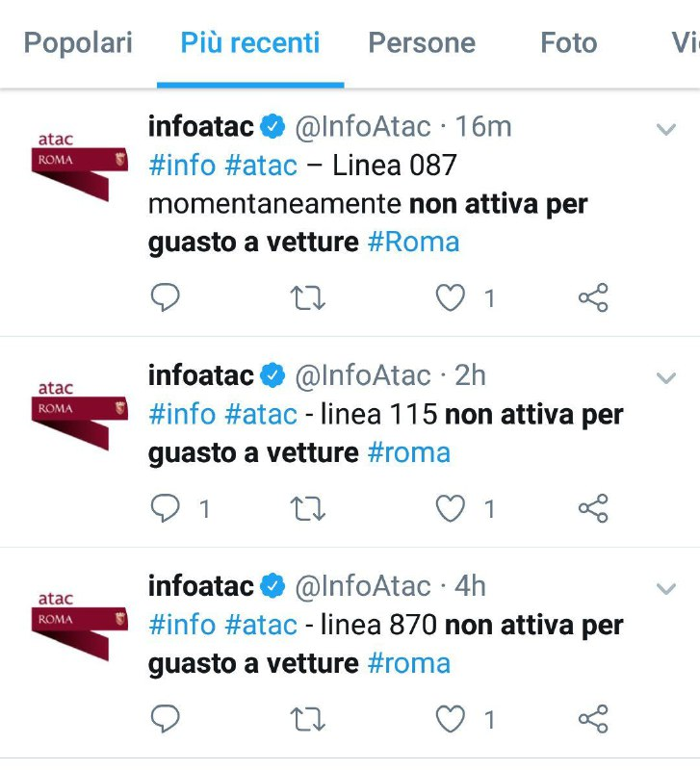The width and height of the screenshot is (700, 770).
Task: Reply to the 16m tweet about Linea 087
Action: pos(166,298)
